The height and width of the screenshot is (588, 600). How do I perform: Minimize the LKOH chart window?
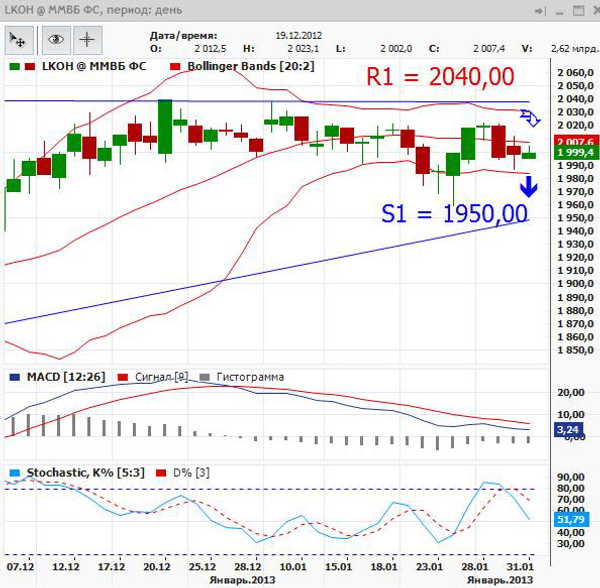pos(559,12)
